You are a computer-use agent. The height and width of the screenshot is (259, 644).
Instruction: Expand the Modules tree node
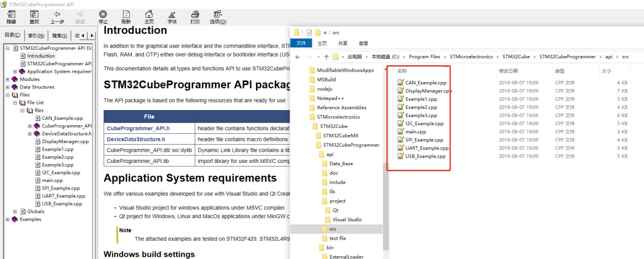[8, 79]
